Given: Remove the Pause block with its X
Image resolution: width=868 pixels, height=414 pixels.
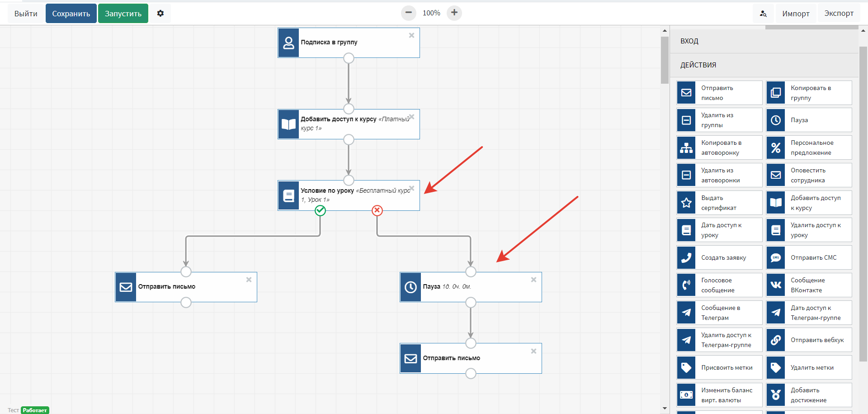Looking at the screenshot, I should (533, 280).
